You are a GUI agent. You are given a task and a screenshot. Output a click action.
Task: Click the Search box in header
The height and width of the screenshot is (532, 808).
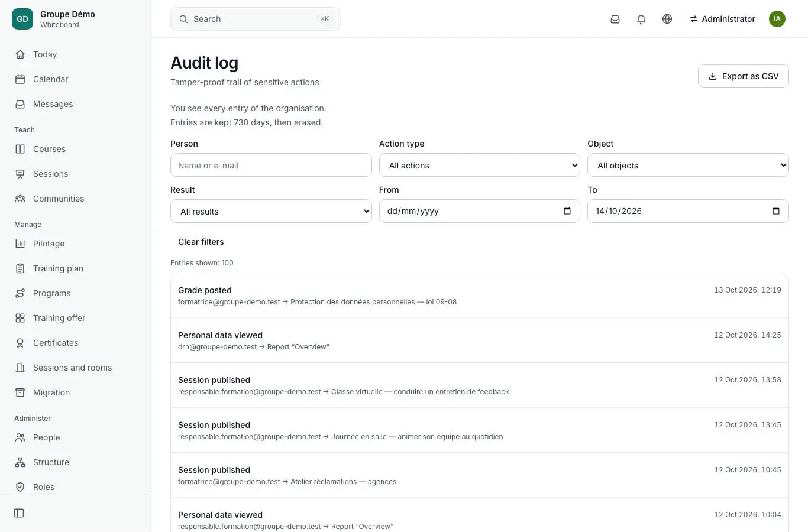coord(256,19)
